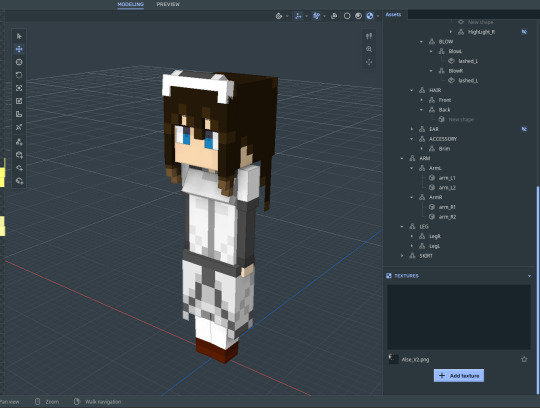Switch to wireframe circle shading mode
The width and height of the screenshot is (540, 408).
[x=347, y=16]
